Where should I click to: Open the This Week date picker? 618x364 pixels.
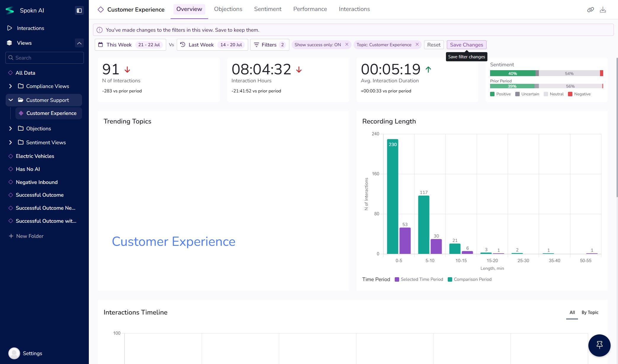coord(130,45)
